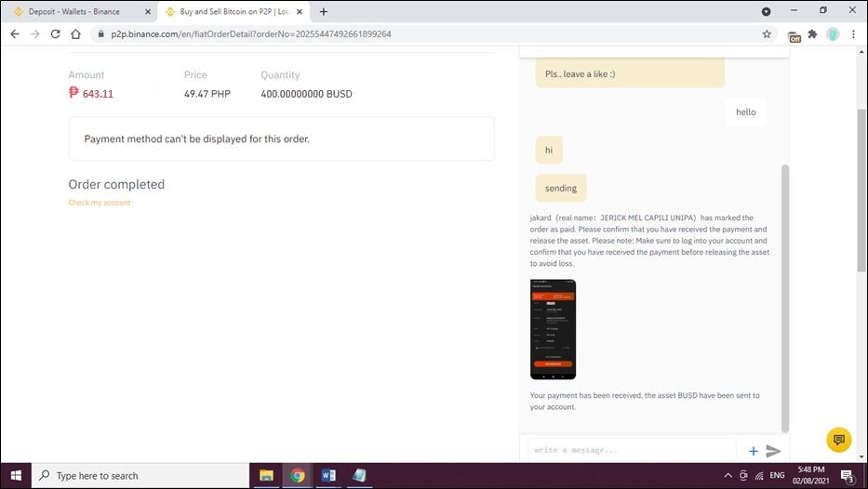Screen dimensions: 868x489
Task: Open the Chrome three-dot menu
Action: (854, 33)
